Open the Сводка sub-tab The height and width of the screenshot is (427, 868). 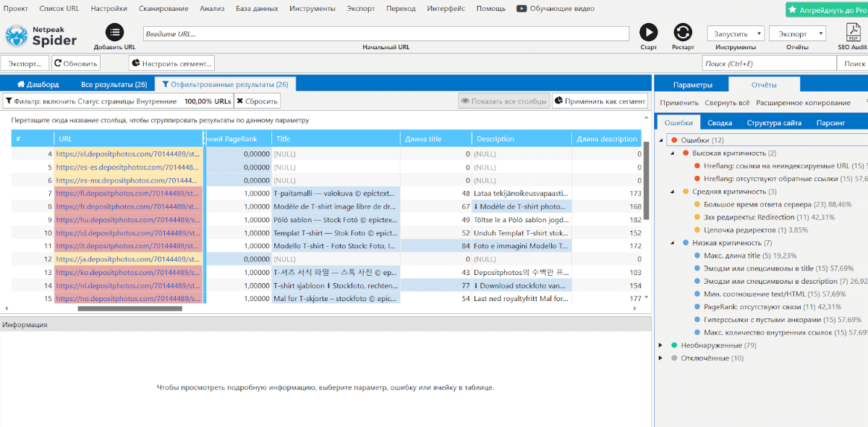pos(720,123)
